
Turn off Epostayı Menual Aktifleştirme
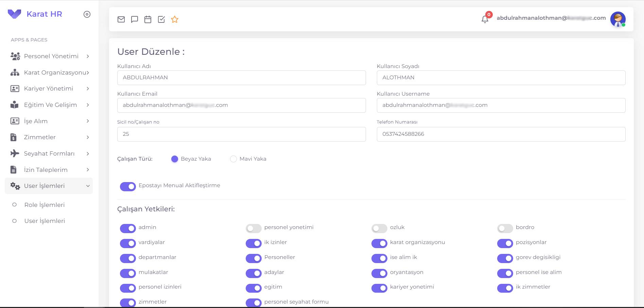tap(128, 187)
